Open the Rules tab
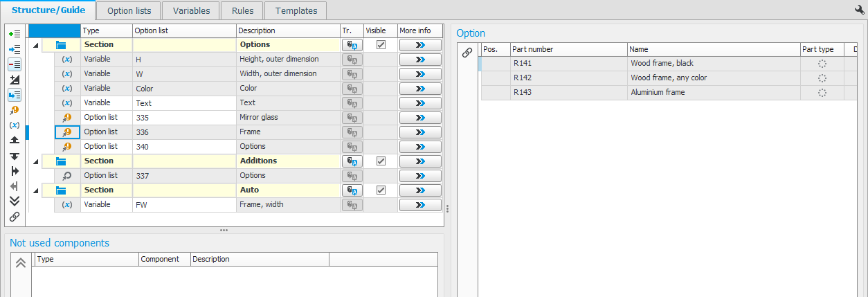The image size is (868, 297). (x=242, y=10)
